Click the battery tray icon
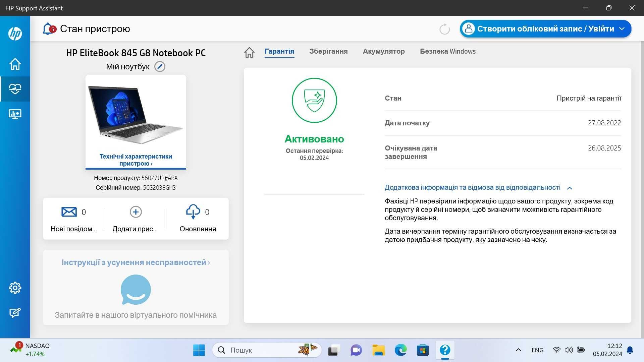Screen dimensions: 644x362 point(581,350)
